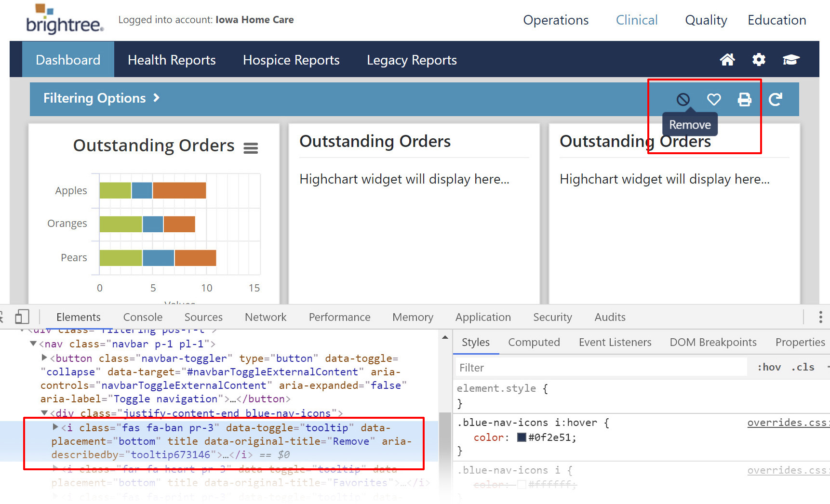Select the Dashboard tab
This screenshot has height=504, width=830.
click(68, 60)
